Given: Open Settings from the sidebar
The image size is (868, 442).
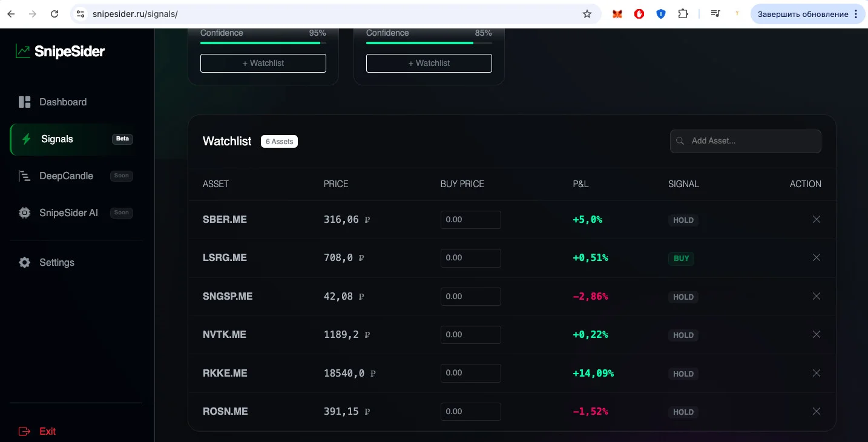Looking at the screenshot, I should coord(76,263).
